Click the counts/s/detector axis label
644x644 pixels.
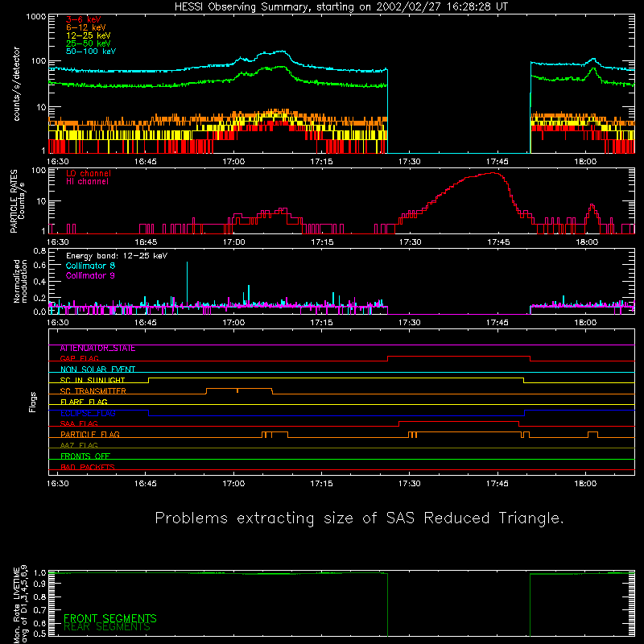pos(16,84)
